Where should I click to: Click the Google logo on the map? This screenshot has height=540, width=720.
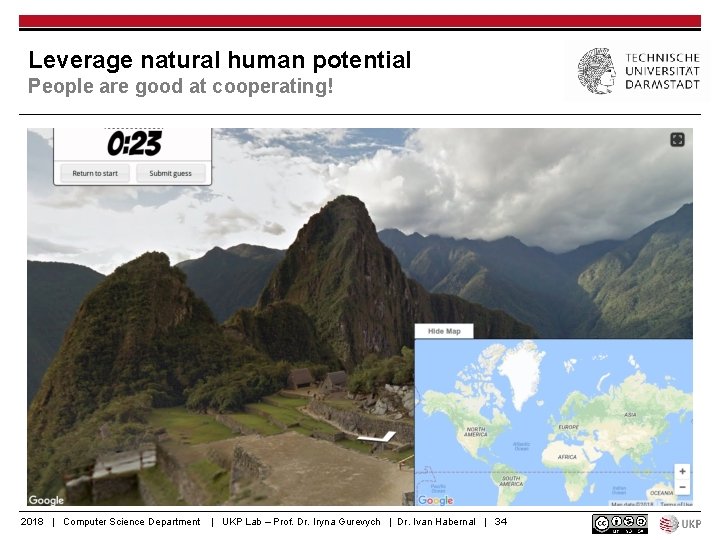point(435,500)
